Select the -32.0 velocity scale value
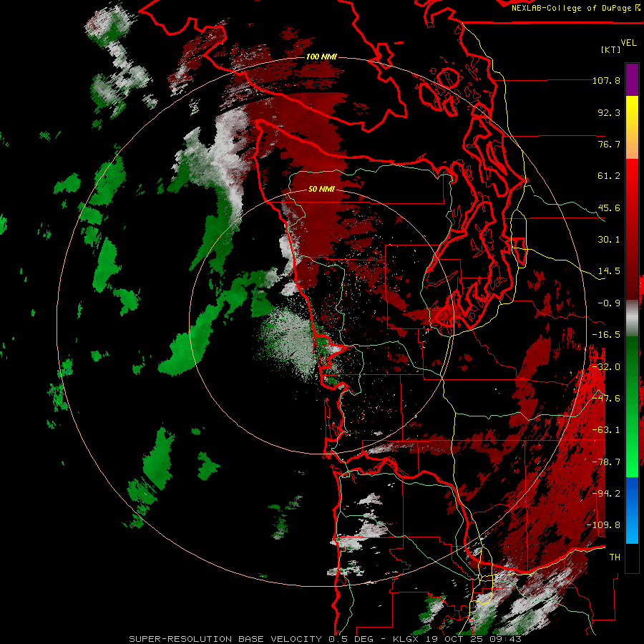 [606, 367]
